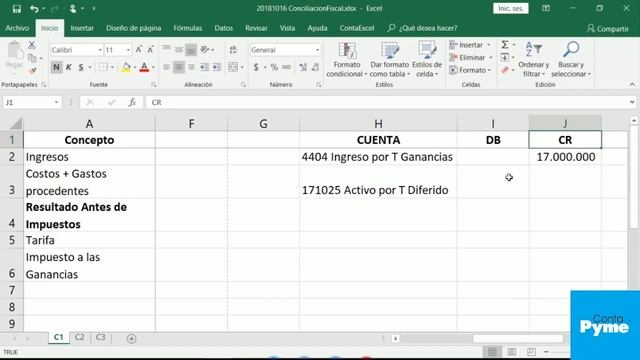Toggle italic (K) formatting
This screenshot has height=360, width=640.
69,67
